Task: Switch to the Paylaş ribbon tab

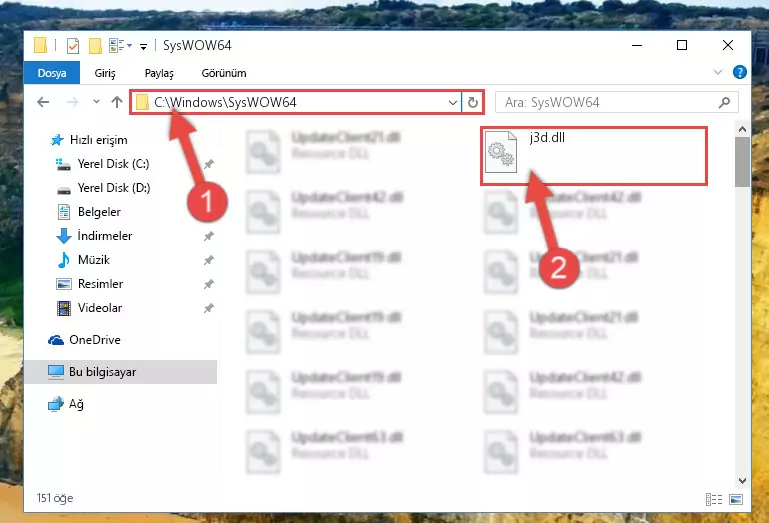Action: coord(159,73)
